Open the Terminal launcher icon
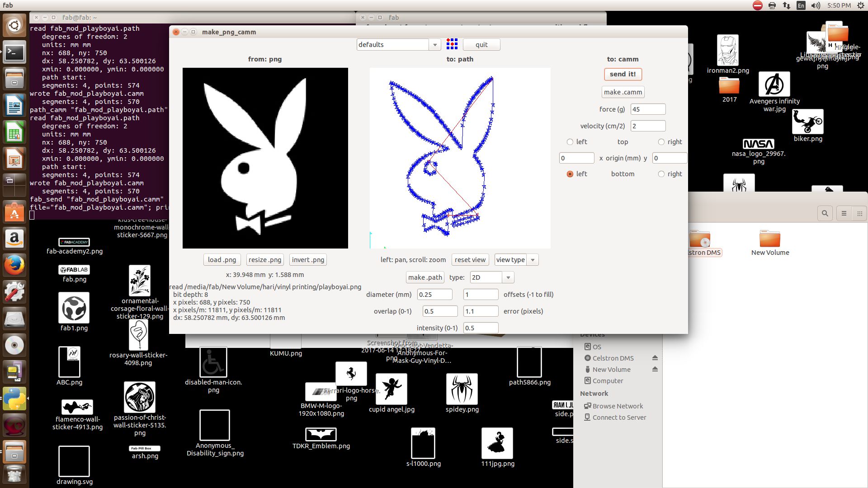 (x=14, y=53)
